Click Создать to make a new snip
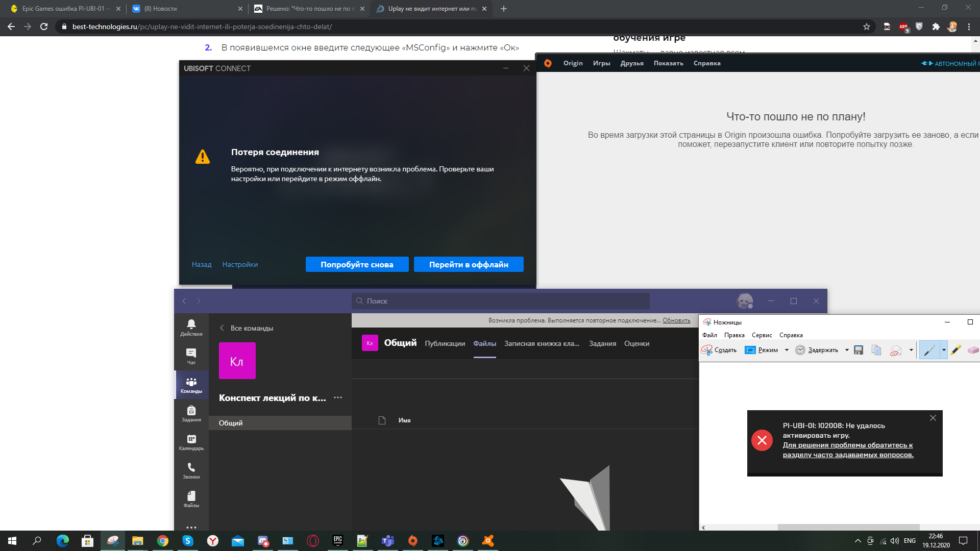Viewport: 980px width, 551px height. click(x=719, y=350)
